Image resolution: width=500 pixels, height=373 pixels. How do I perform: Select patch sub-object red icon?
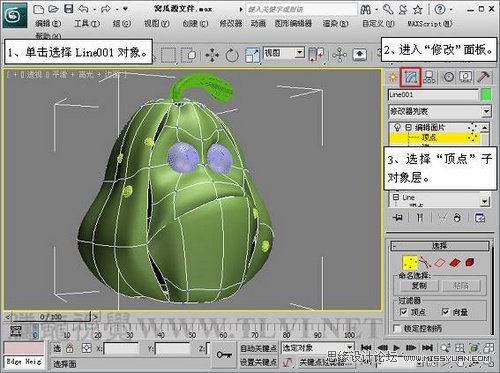[x=455, y=263]
